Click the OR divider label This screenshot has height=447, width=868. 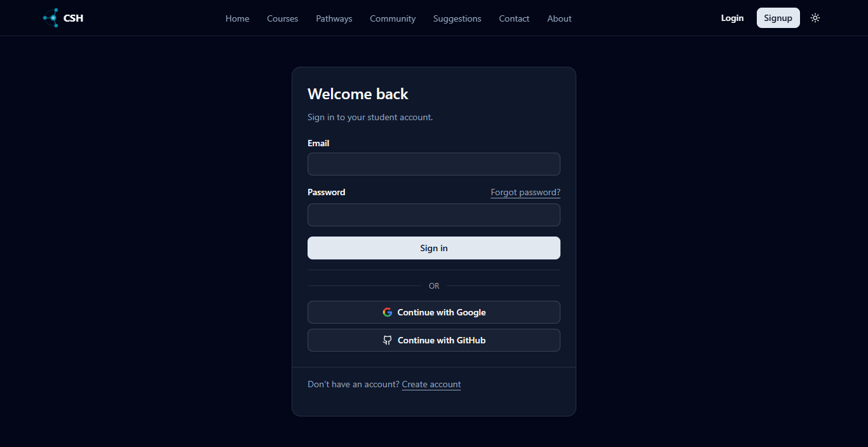(434, 286)
